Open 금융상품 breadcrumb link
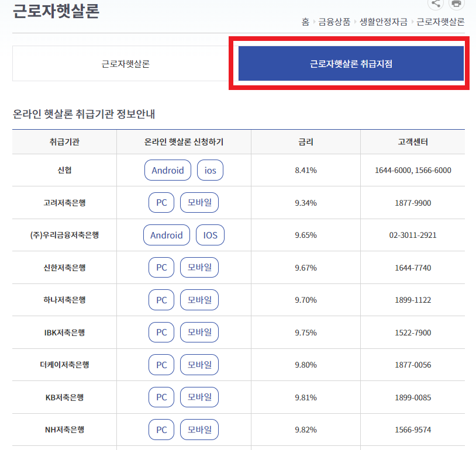The height and width of the screenshot is (450, 476). tap(334, 22)
